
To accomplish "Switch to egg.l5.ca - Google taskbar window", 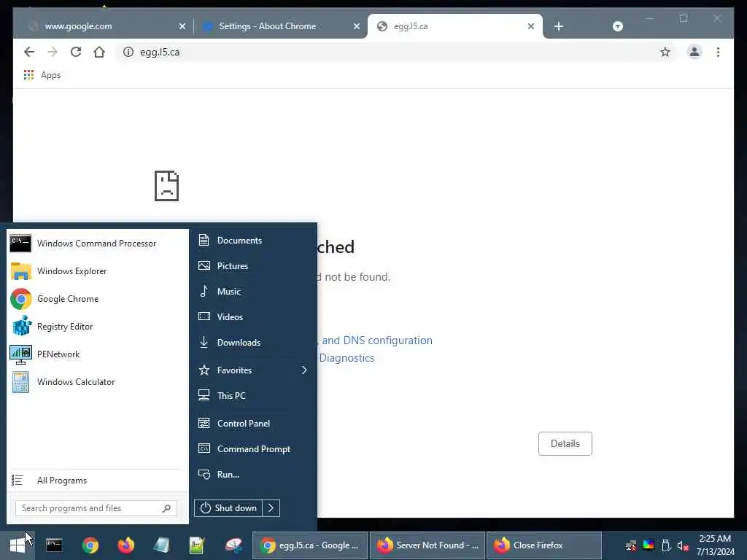I will 309,545.
